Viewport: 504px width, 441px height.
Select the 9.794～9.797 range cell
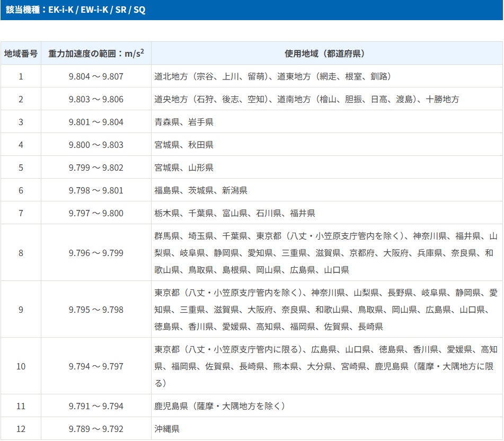pos(96,366)
